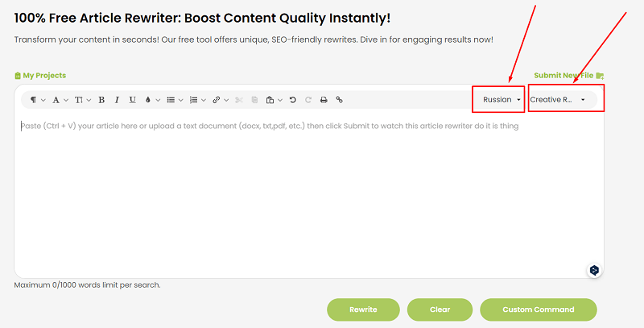Expand the paste options dropdown arrow
The image size is (644, 328).
pyautogui.click(x=280, y=100)
